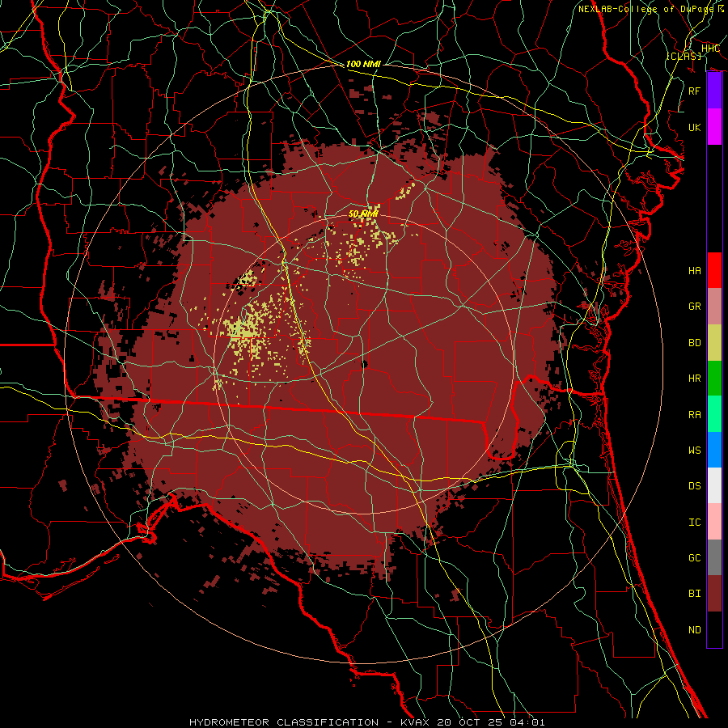Select the WS blue legend swatch
Screen dimensions: 728x728
tap(714, 450)
